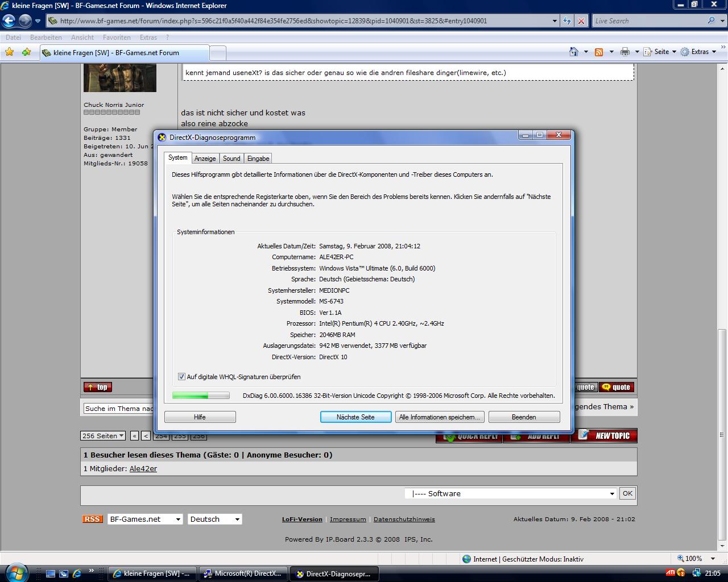Screen dimensions: 728x582
Task: Launch Internet Explorer from quick launch
Action: coord(77,573)
